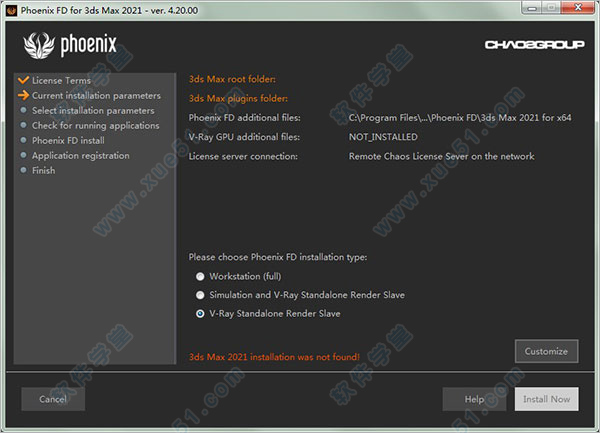Click 'Please choose Phoenix FD installation type' heading
Screen dimensions: 600x433
tap(278, 257)
